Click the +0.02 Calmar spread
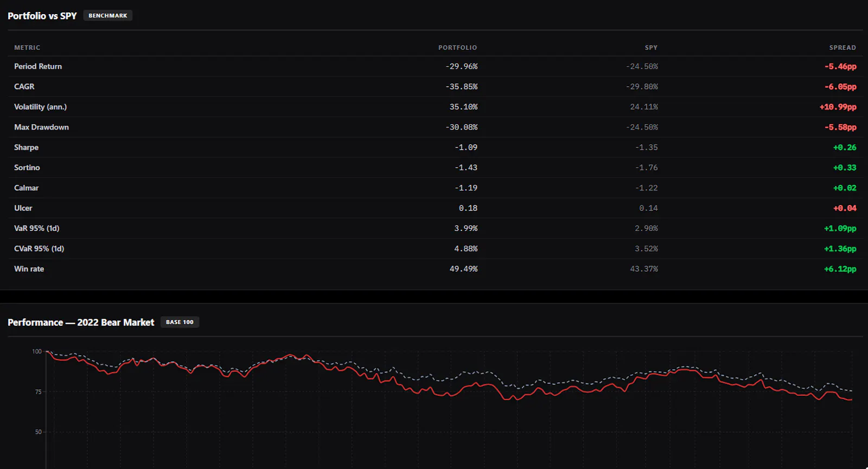 [x=845, y=188]
